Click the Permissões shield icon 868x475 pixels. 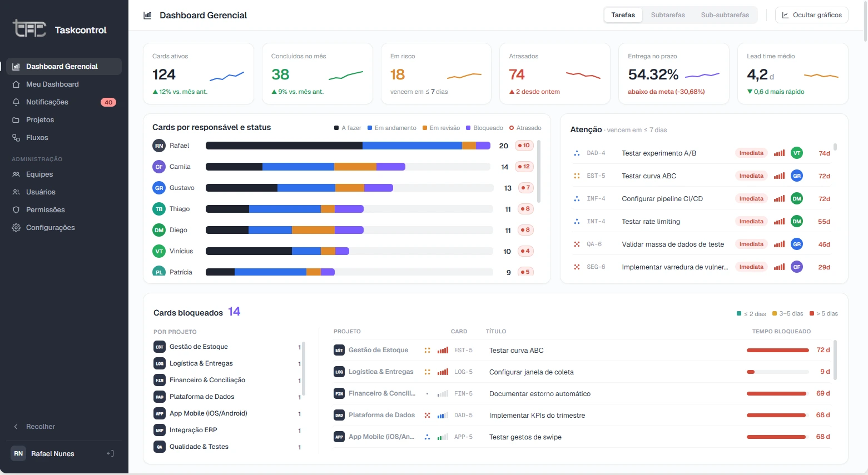point(16,210)
